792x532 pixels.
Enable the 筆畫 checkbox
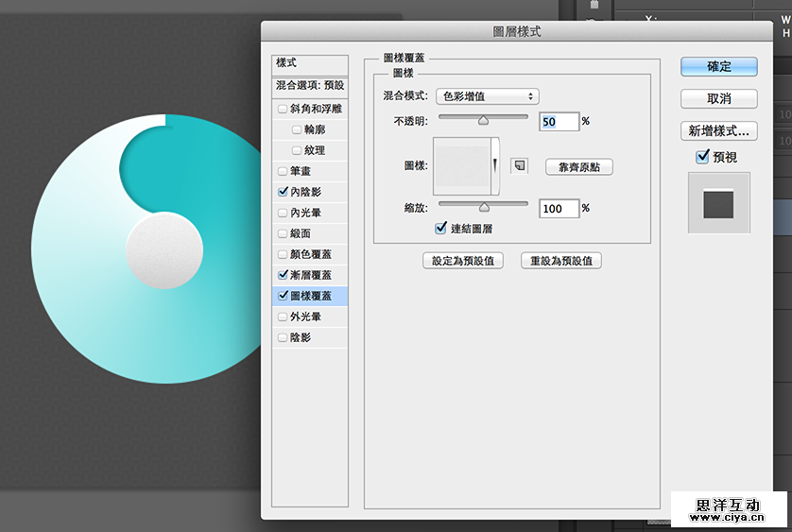[x=283, y=171]
